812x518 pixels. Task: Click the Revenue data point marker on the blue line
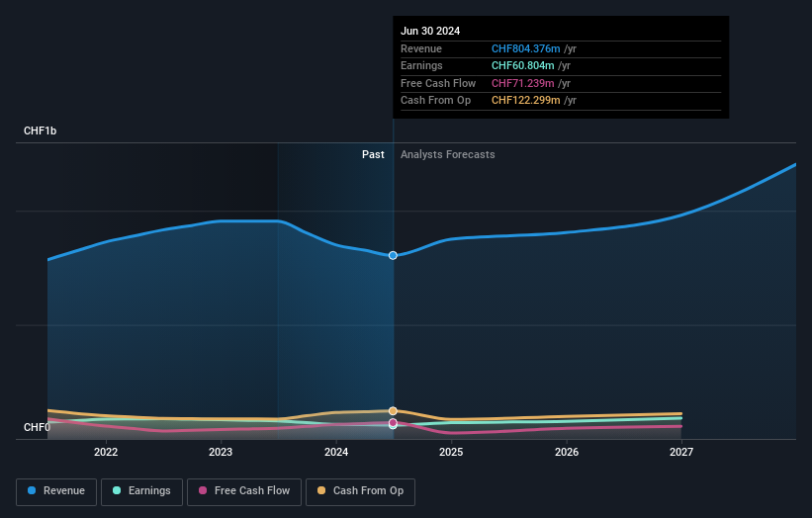[393, 255]
